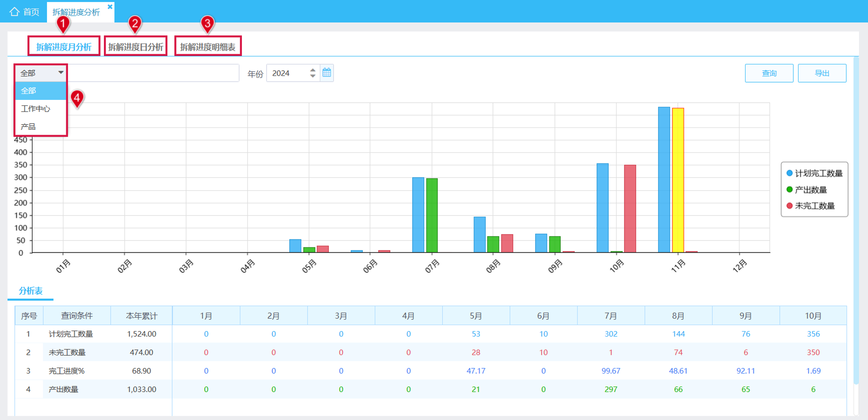Go to the 首页 home icon

click(14, 11)
